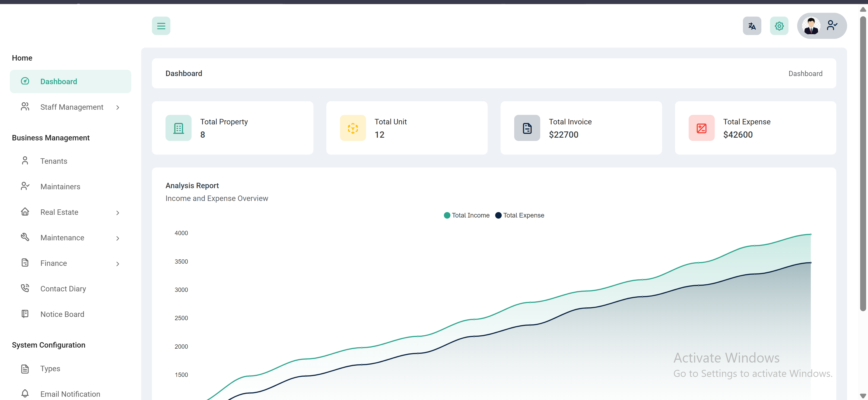Click the Total Property value 8
Screen dimensions: 868x400
tap(202, 135)
